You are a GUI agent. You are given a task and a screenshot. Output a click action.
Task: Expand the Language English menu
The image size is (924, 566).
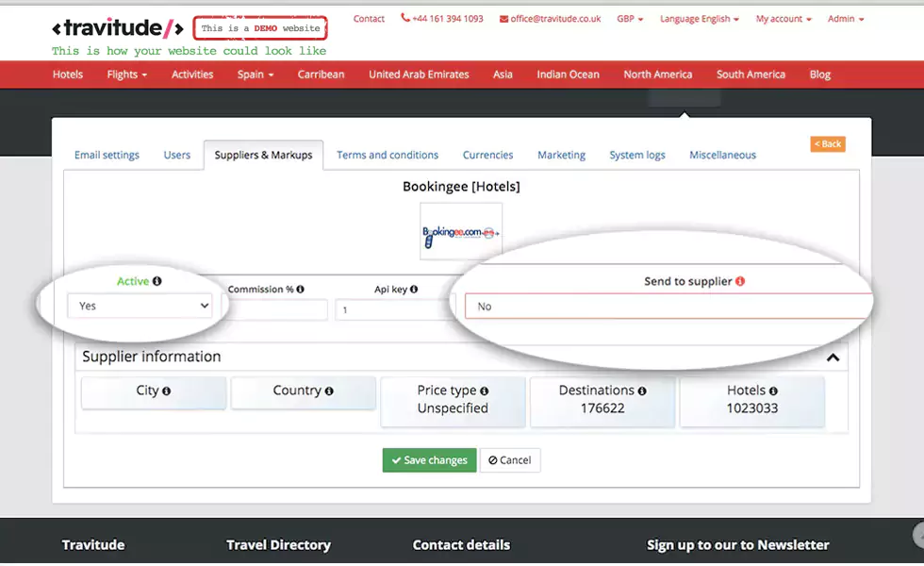(699, 19)
